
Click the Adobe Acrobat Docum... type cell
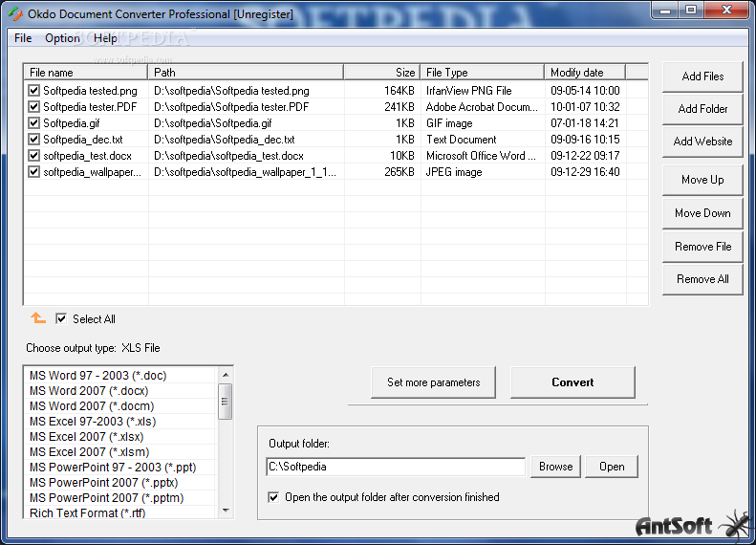[x=482, y=107]
